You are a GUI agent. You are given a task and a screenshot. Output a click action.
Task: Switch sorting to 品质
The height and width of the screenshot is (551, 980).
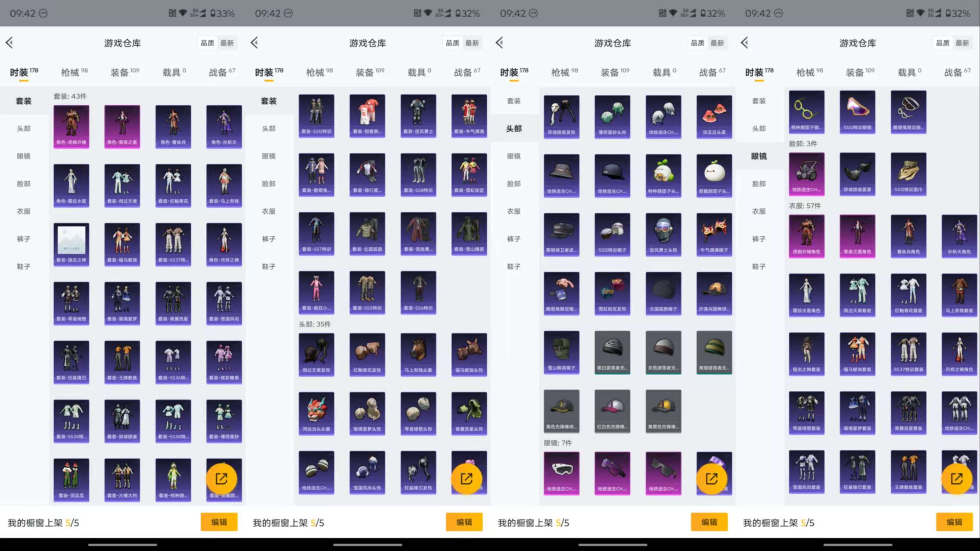207,43
